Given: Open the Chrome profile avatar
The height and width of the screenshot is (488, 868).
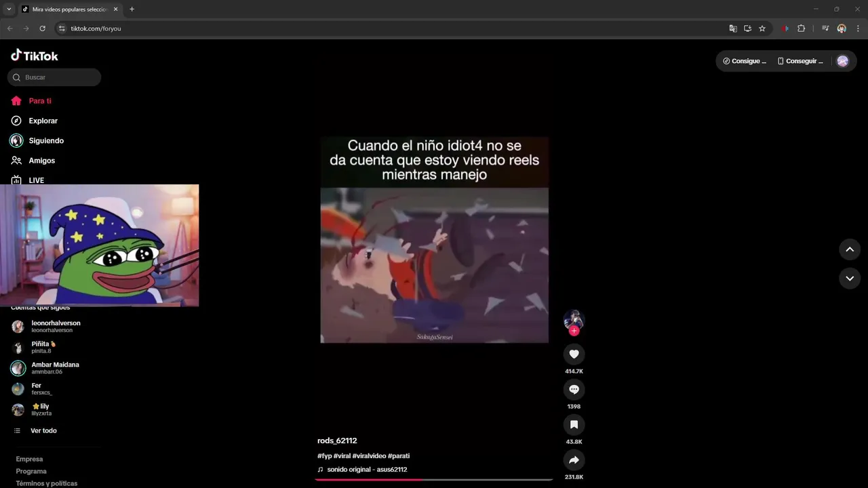Looking at the screenshot, I should tap(842, 28).
